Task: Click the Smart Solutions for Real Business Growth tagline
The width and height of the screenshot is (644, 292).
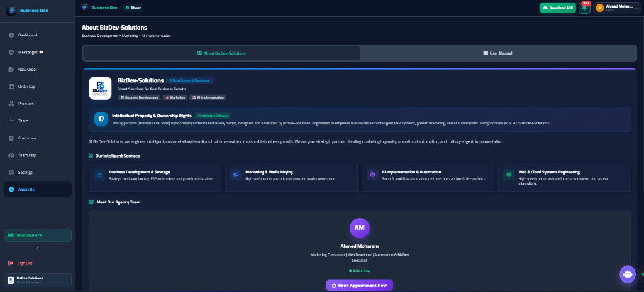Action: point(152,89)
